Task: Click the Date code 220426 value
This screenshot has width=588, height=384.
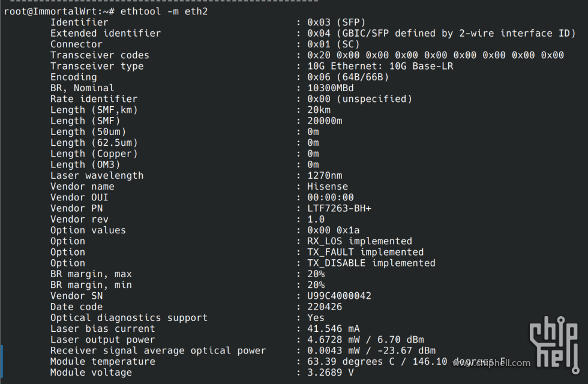Action: point(325,307)
